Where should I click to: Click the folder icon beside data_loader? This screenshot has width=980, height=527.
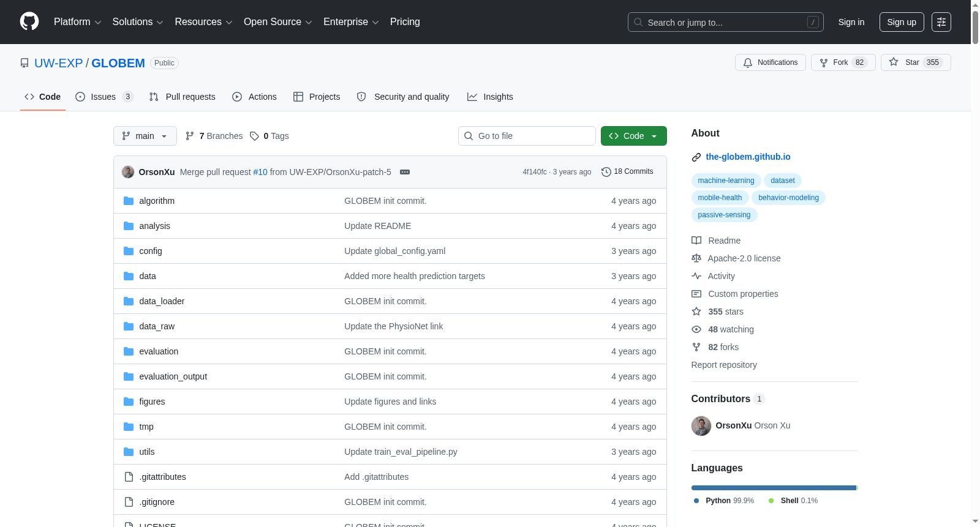(129, 301)
